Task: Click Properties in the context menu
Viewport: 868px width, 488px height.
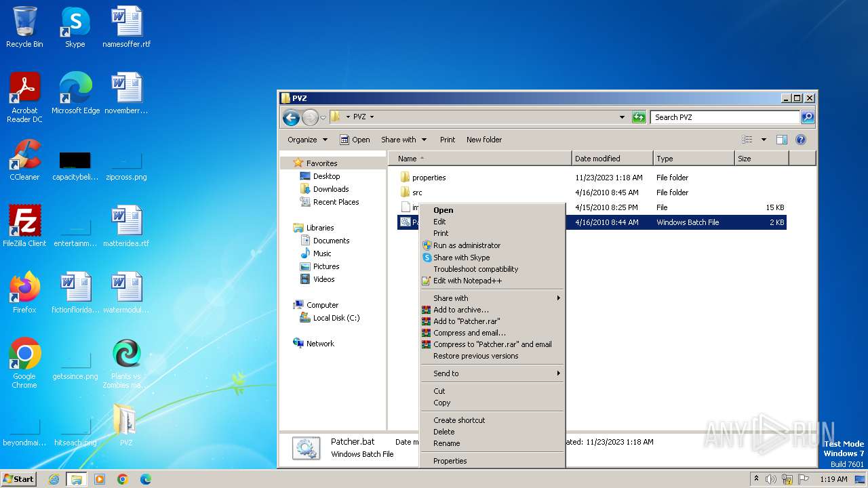Action: click(450, 461)
